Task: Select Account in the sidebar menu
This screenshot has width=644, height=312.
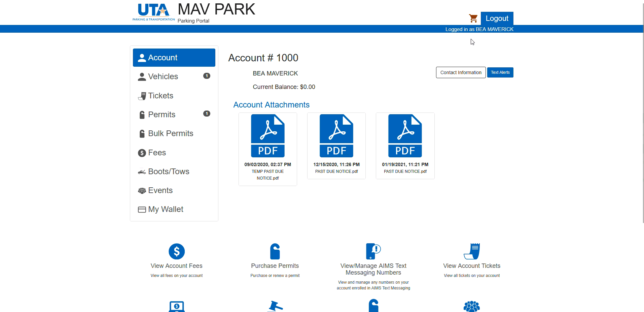Action: tap(174, 58)
